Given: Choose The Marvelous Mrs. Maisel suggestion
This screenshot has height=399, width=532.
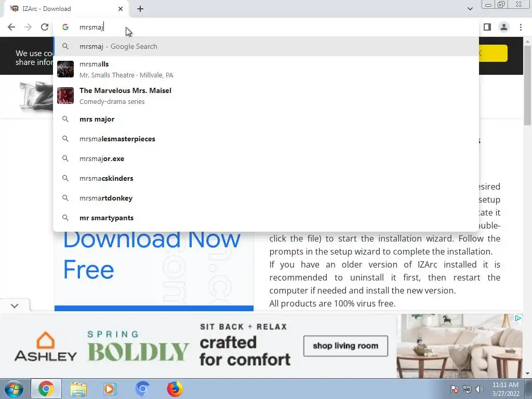Looking at the screenshot, I should (266, 96).
